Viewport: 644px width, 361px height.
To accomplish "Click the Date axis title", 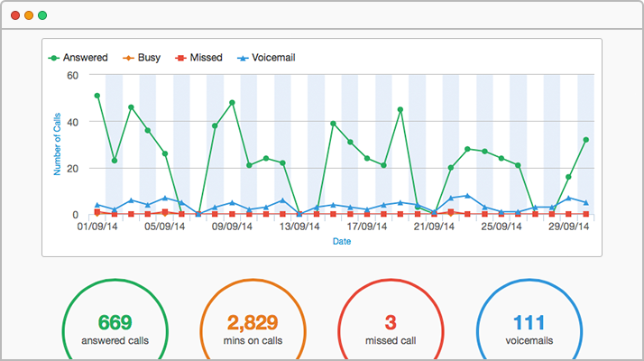I will [x=342, y=241].
